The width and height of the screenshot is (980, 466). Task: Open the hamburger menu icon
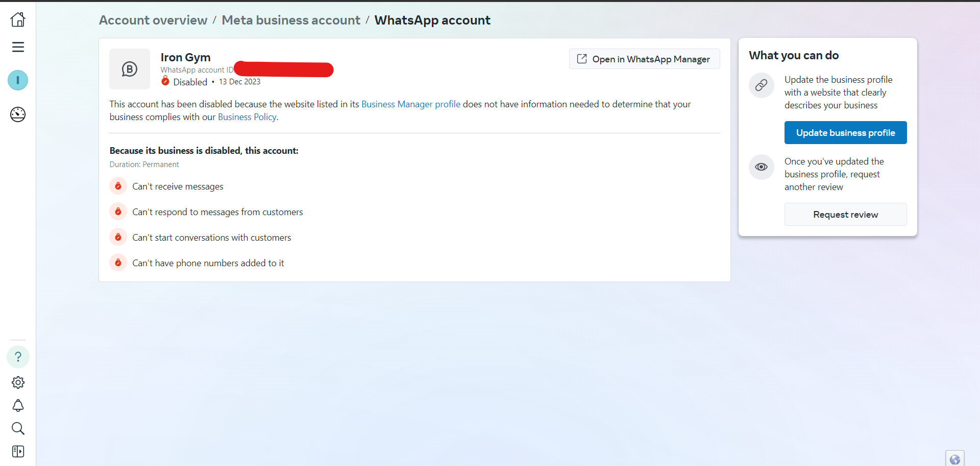point(18,47)
